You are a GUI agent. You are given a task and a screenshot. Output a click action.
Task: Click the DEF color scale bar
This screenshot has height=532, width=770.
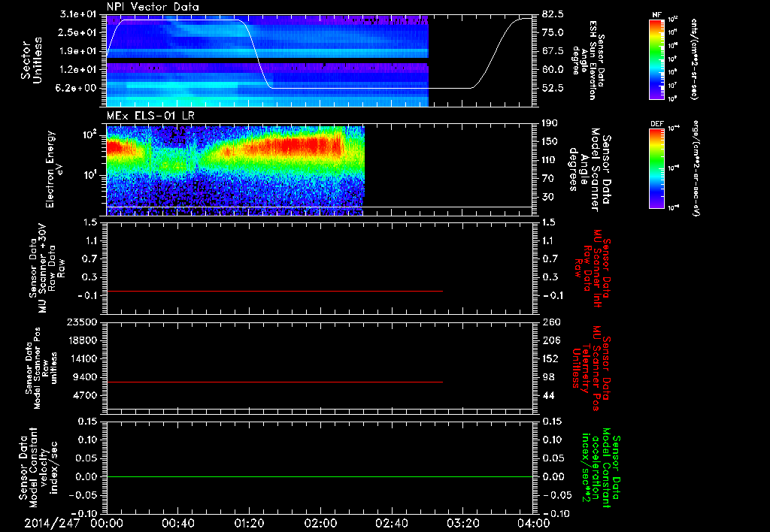656,168
